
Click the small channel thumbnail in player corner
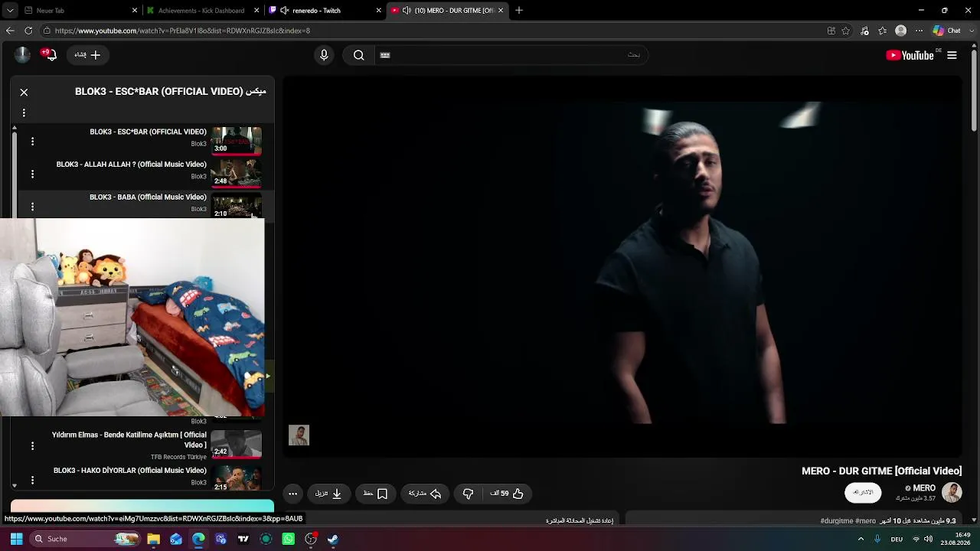(299, 435)
